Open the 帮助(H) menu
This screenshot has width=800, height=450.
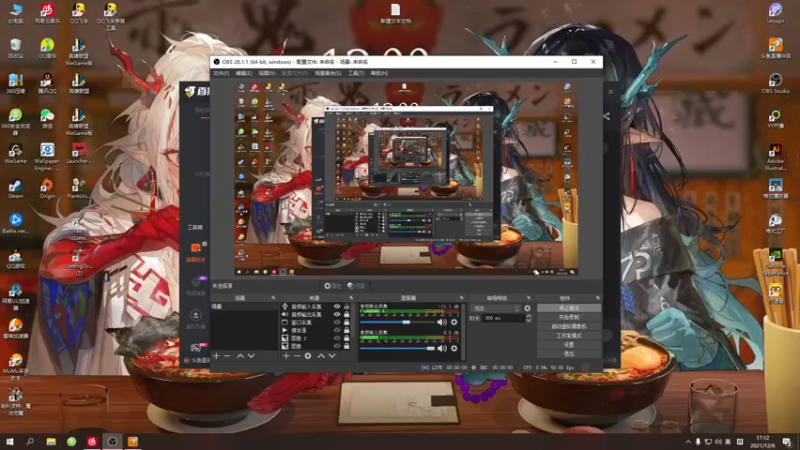pyautogui.click(x=379, y=73)
